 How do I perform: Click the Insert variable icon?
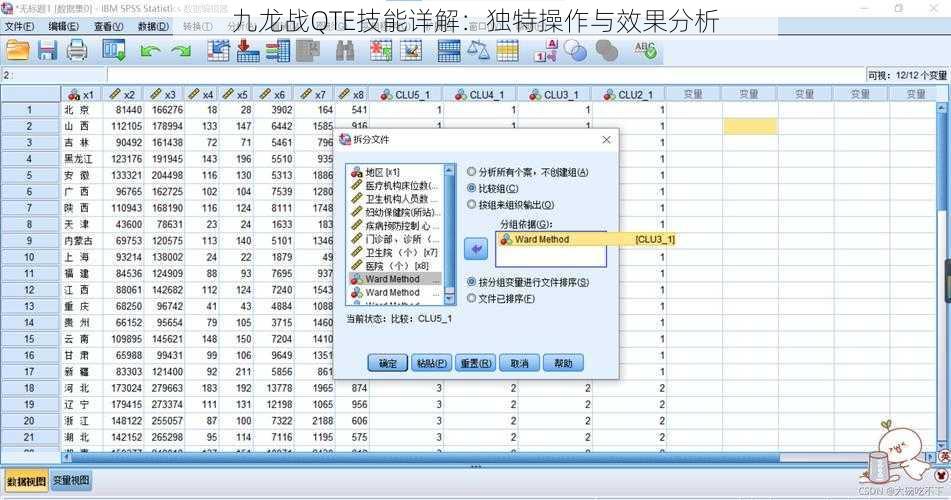tap(411, 51)
